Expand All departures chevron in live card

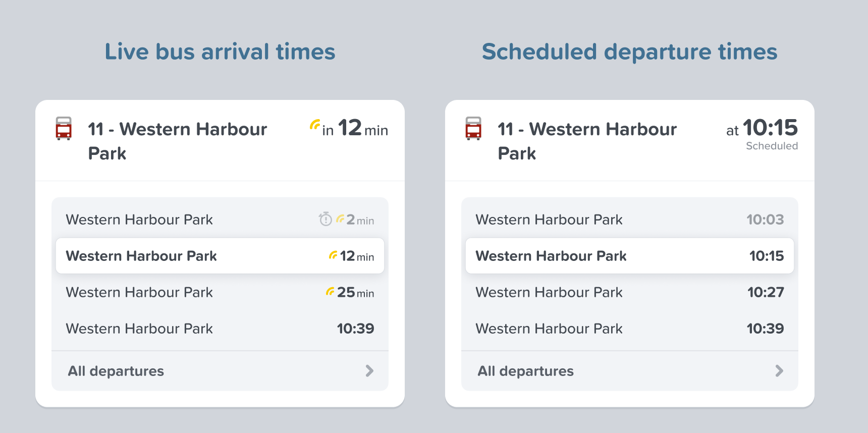tap(369, 371)
